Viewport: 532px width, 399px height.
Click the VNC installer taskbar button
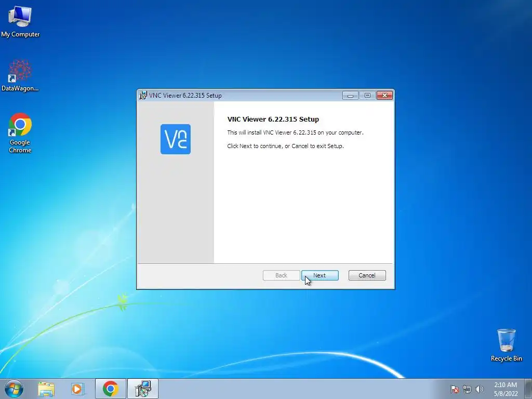point(143,389)
